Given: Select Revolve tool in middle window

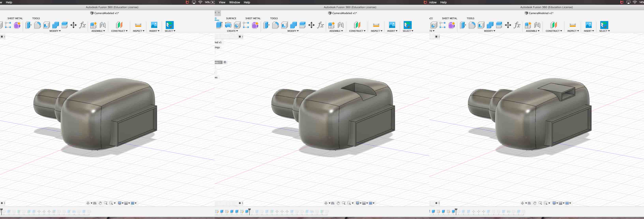Looking at the screenshot, I should point(228,25).
